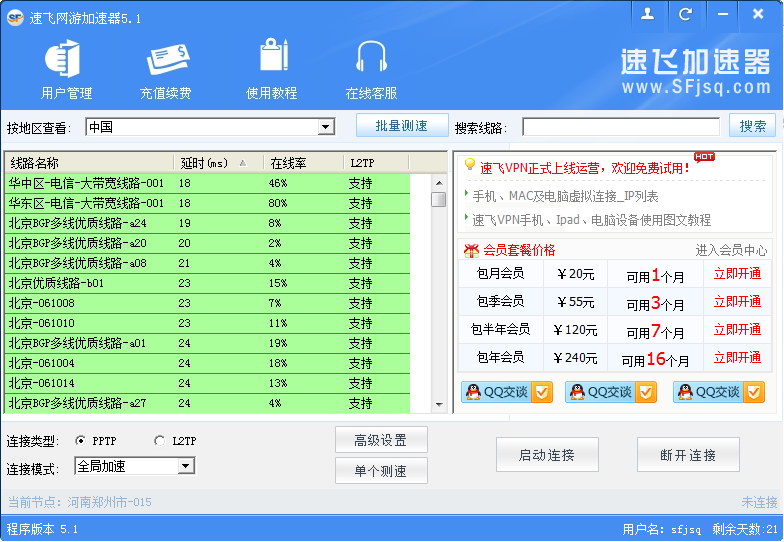Click the lightbulb icon beside VPN announcement
The width and height of the screenshot is (784, 542).
[470, 164]
